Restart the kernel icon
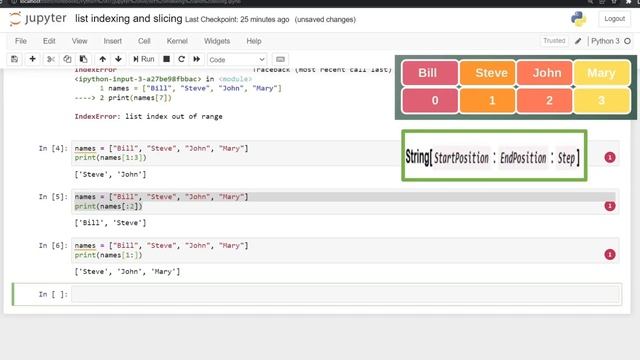Image resolution: width=640 pixels, height=360 pixels. 182,59
